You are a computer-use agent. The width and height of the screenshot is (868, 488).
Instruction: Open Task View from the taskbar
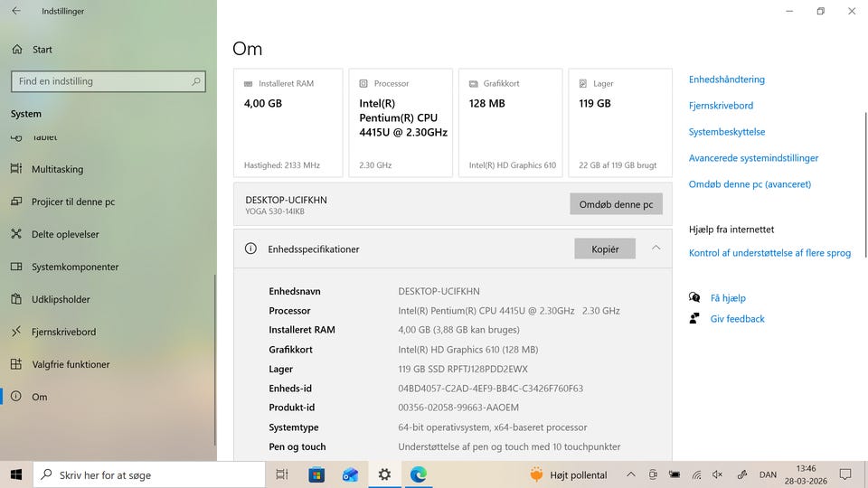(x=282, y=474)
